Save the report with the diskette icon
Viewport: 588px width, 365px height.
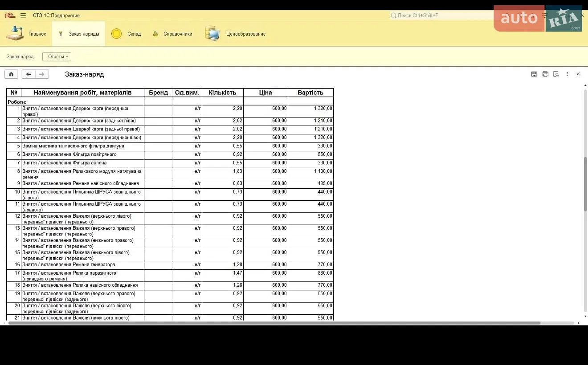[534, 74]
